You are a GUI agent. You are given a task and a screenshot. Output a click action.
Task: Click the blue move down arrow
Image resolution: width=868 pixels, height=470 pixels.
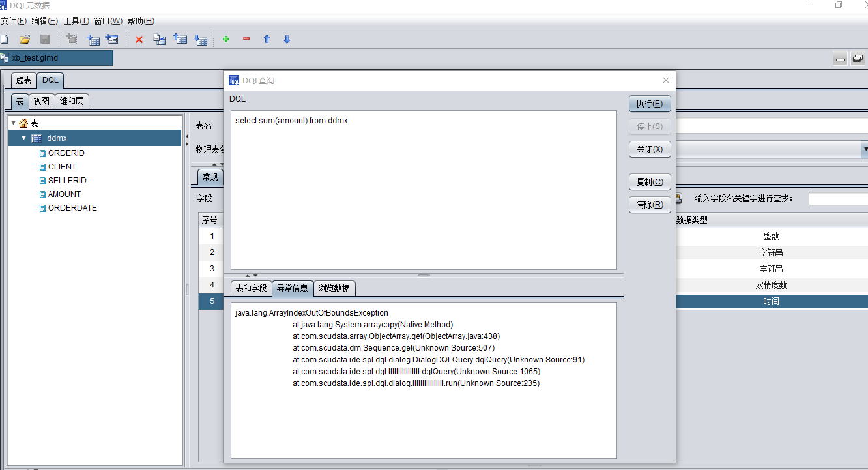287,39
